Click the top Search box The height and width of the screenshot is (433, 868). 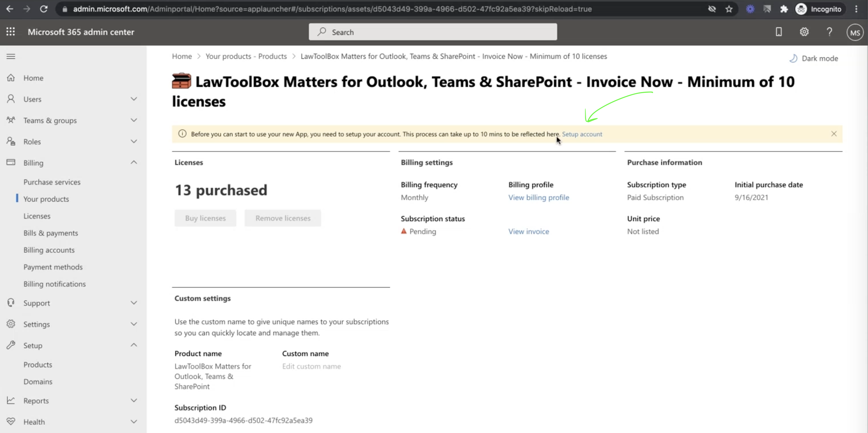point(432,32)
